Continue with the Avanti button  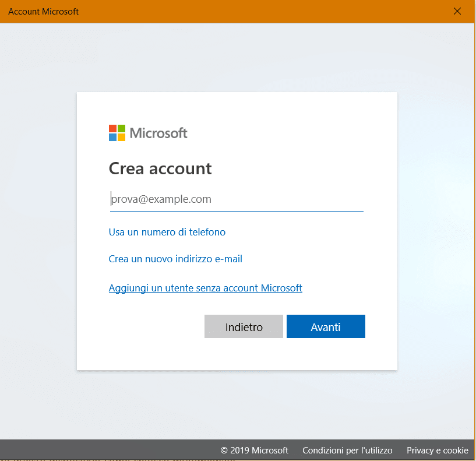pyautogui.click(x=326, y=326)
